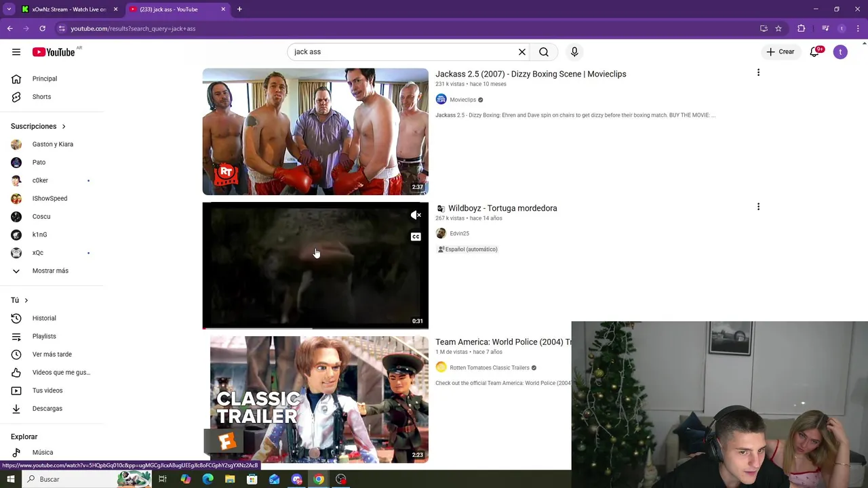
Task: Open Windows Start menu
Action: coord(10,479)
